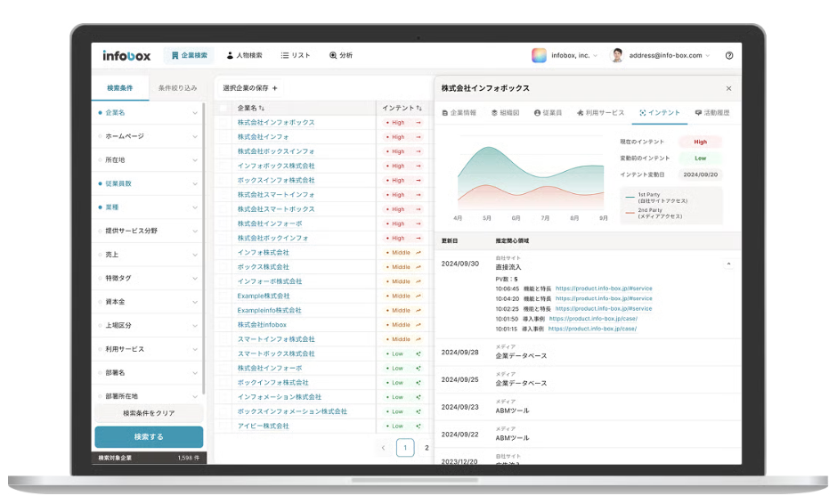
Task: Open the インフォメーション株式会社 company link
Action: click(x=280, y=397)
